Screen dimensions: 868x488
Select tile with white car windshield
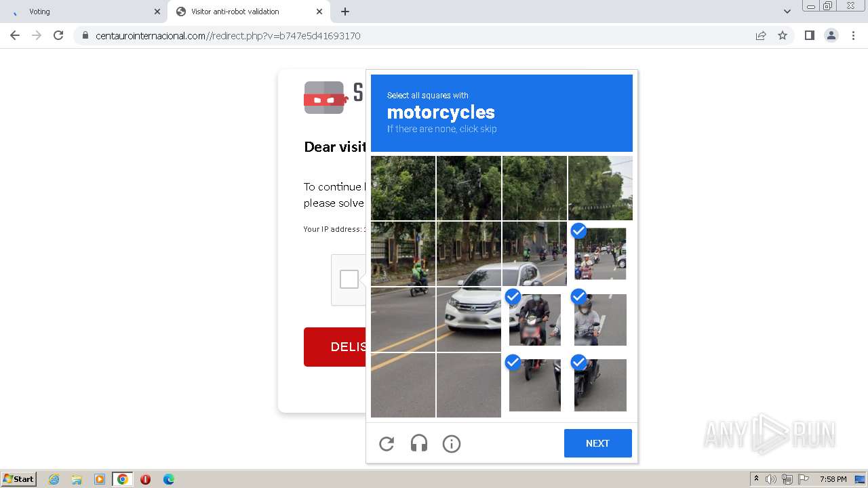click(x=469, y=254)
